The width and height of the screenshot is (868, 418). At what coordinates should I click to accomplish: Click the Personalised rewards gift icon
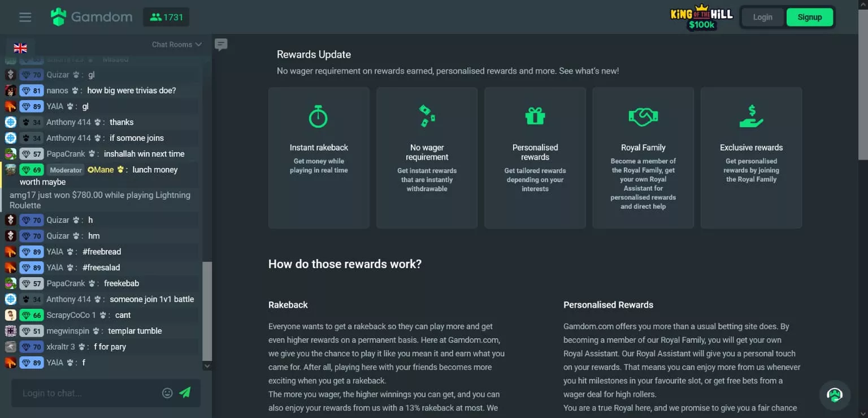(x=535, y=116)
